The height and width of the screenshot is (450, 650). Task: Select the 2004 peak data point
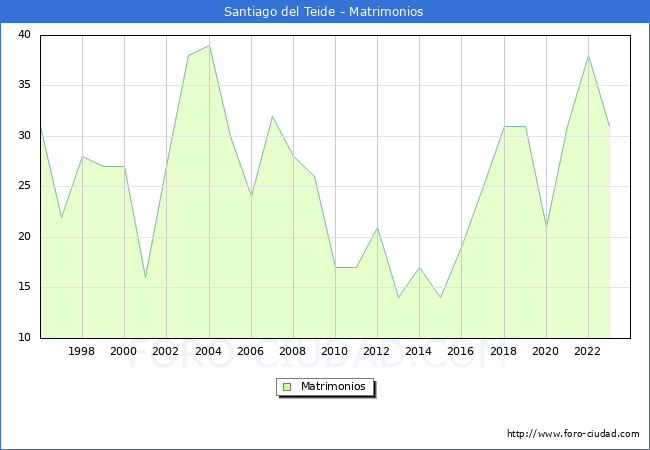pos(209,46)
